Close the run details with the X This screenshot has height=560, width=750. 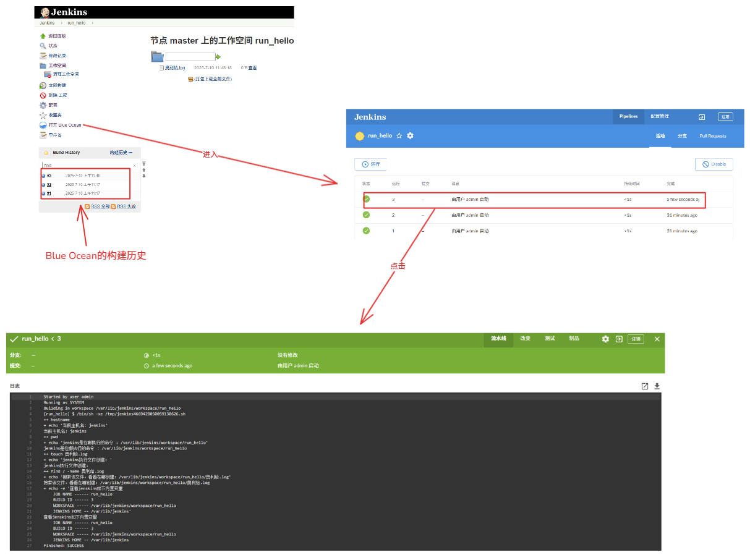point(657,339)
